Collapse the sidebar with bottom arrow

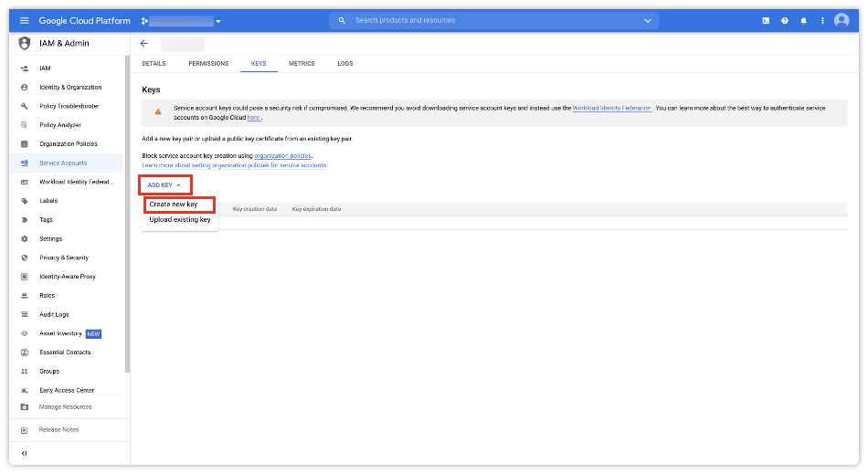[x=25, y=454]
